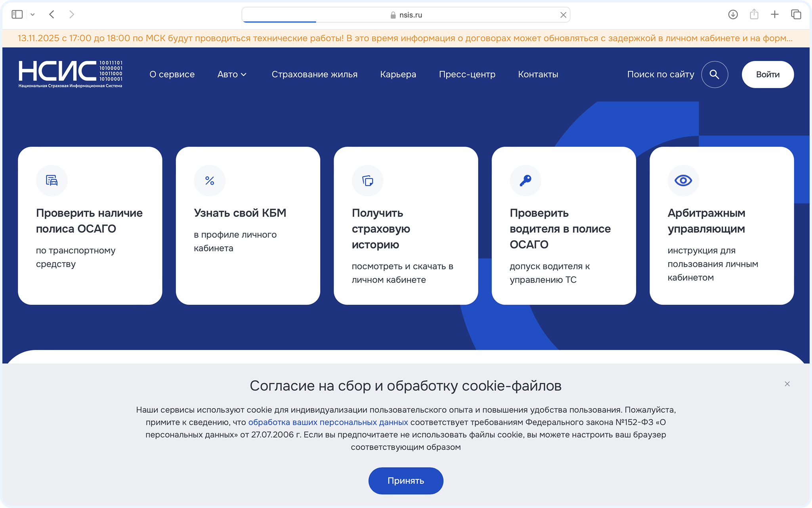812x508 pixels.
Task: Click the Safari share icon
Action: click(x=754, y=15)
